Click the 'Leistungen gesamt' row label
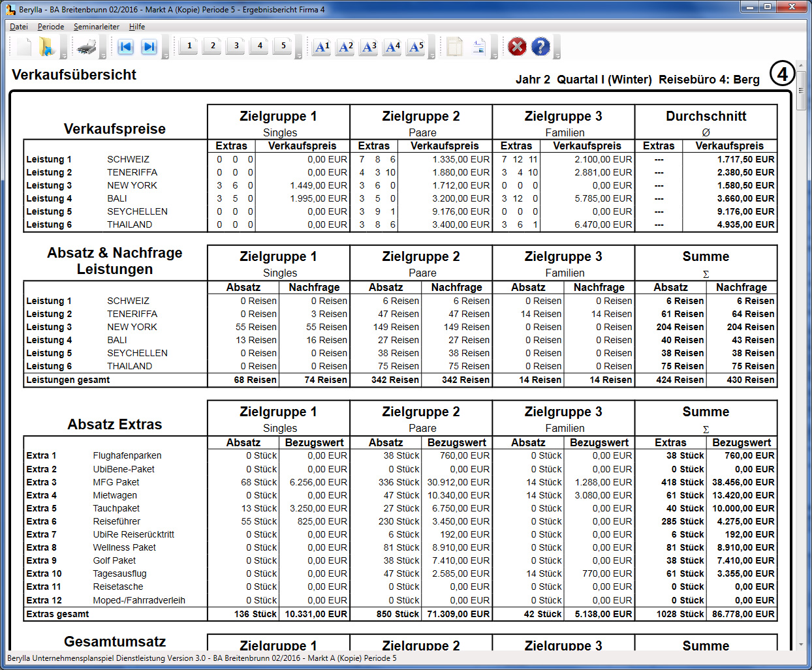The height and width of the screenshot is (670, 812). 68,380
